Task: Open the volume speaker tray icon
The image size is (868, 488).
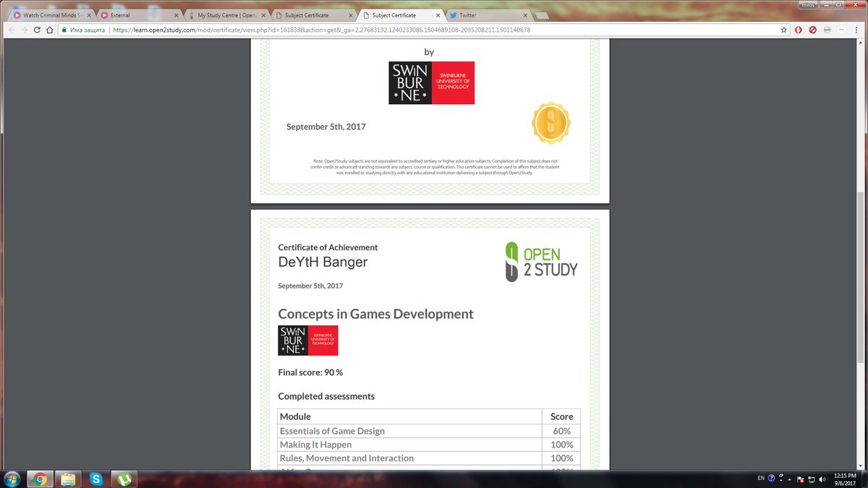Action: point(822,479)
